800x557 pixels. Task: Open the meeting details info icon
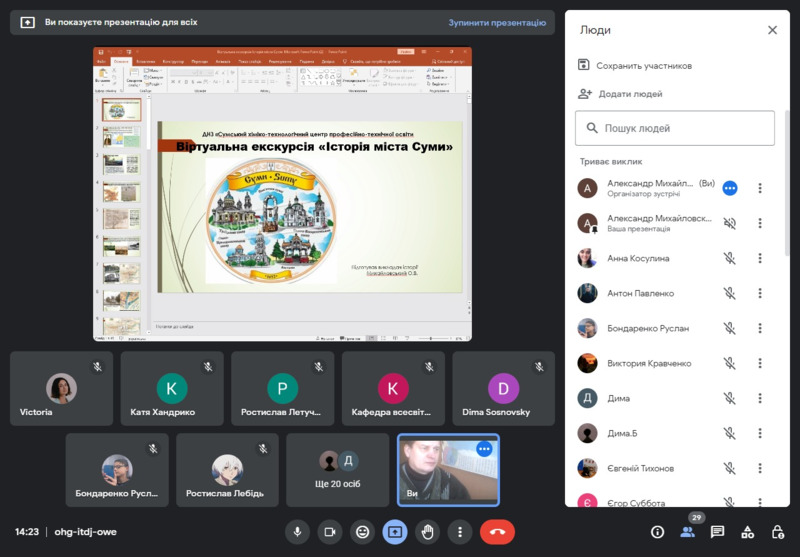(x=657, y=532)
